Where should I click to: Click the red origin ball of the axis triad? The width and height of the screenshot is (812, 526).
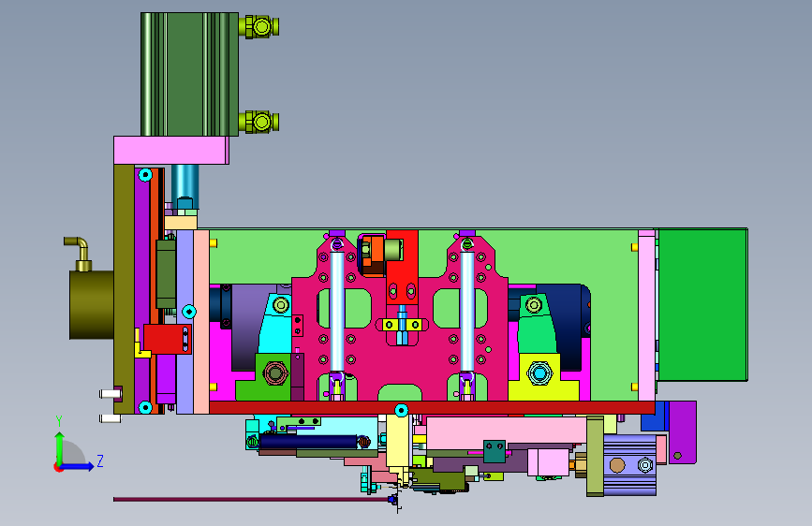[57, 467]
